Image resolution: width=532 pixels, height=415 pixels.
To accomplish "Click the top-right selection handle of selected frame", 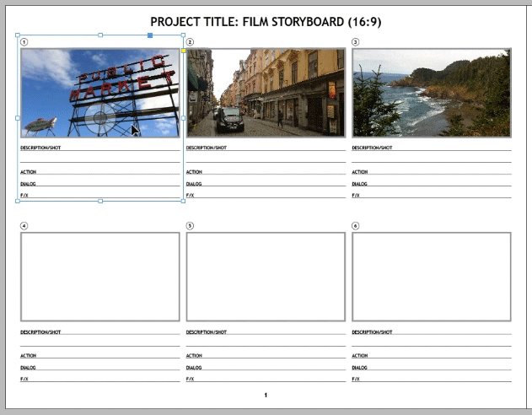I will coord(183,35).
